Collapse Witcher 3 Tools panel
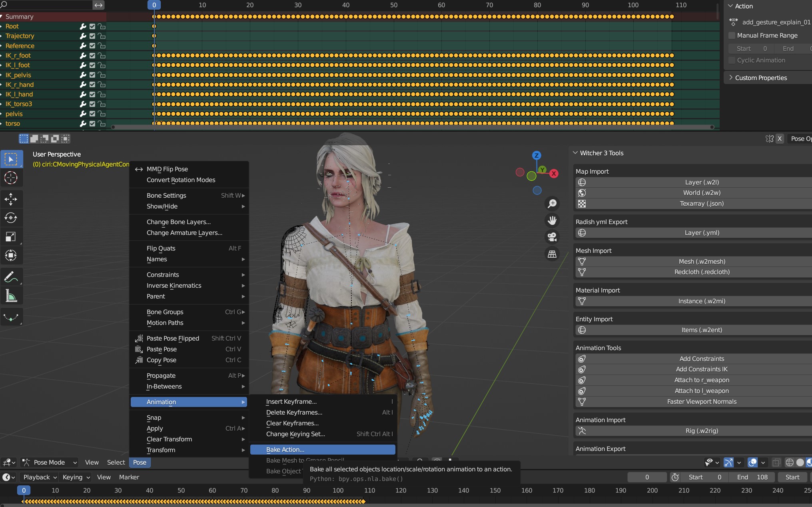 pos(575,153)
